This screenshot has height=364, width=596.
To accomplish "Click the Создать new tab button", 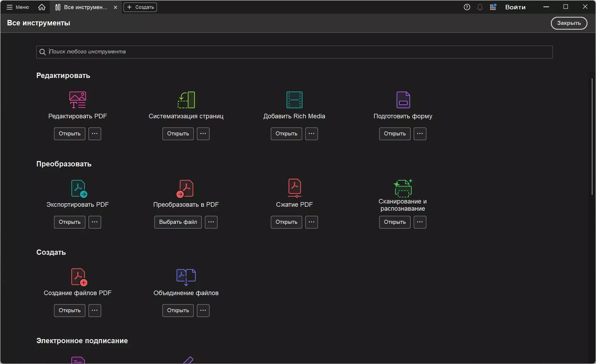I will [140, 7].
